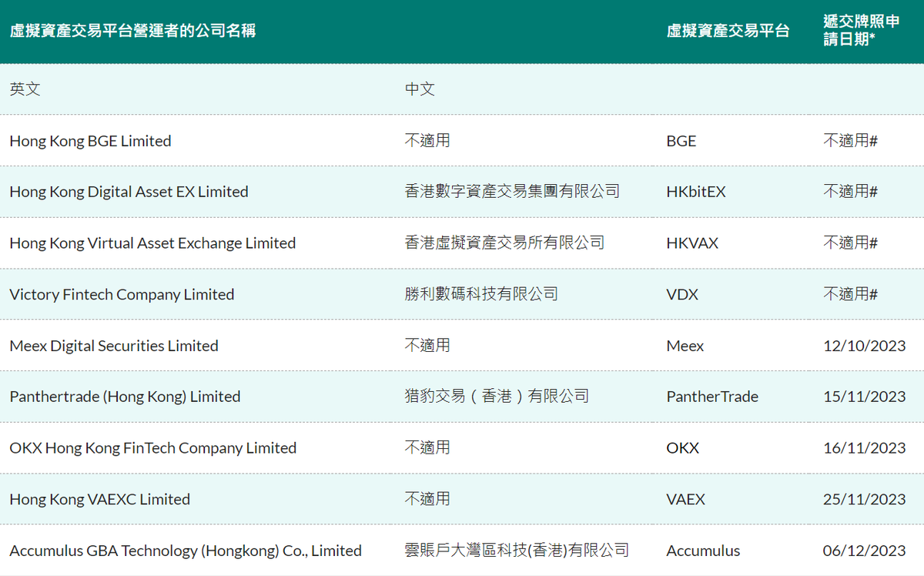Select the 英文 column label

click(21, 89)
